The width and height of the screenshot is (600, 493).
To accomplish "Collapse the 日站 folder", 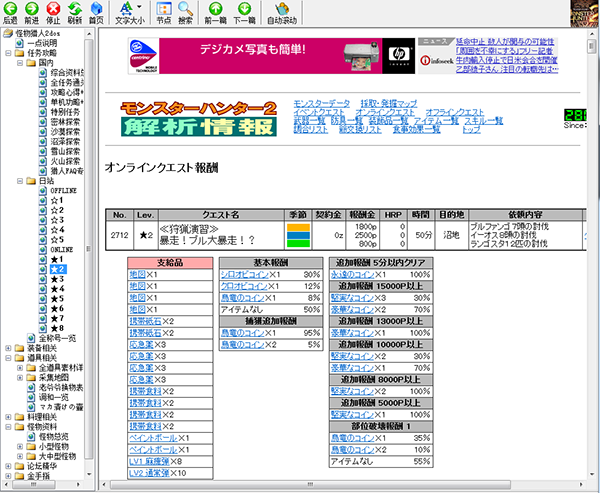I will (20, 181).
